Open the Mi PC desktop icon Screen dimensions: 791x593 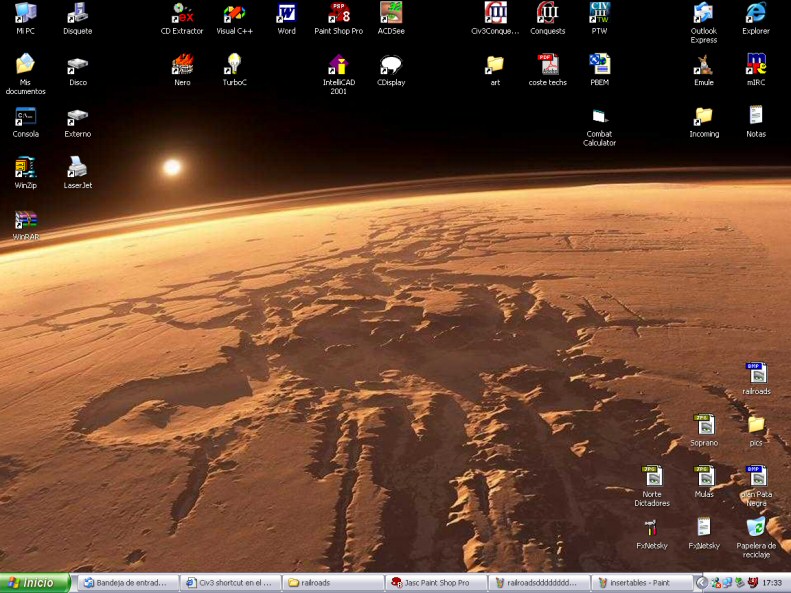[26, 14]
